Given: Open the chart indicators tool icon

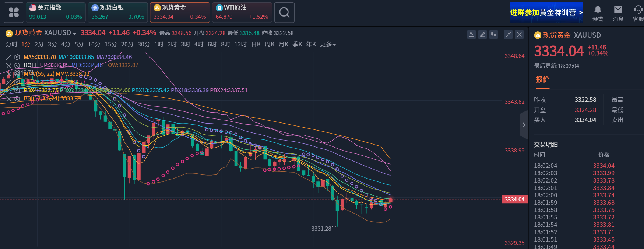Looking at the screenshot, I should pos(471,35).
